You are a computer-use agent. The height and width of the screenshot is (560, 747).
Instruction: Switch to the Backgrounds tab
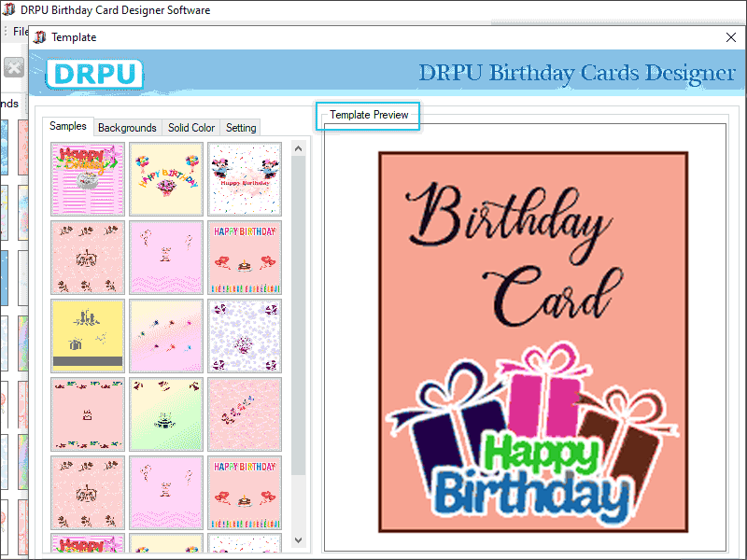127,128
